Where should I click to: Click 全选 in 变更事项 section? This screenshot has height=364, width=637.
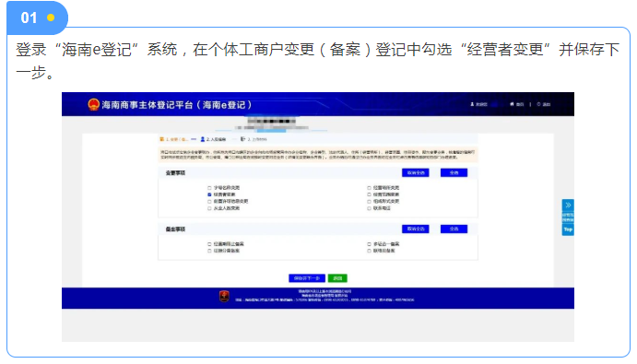pos(454,172)
